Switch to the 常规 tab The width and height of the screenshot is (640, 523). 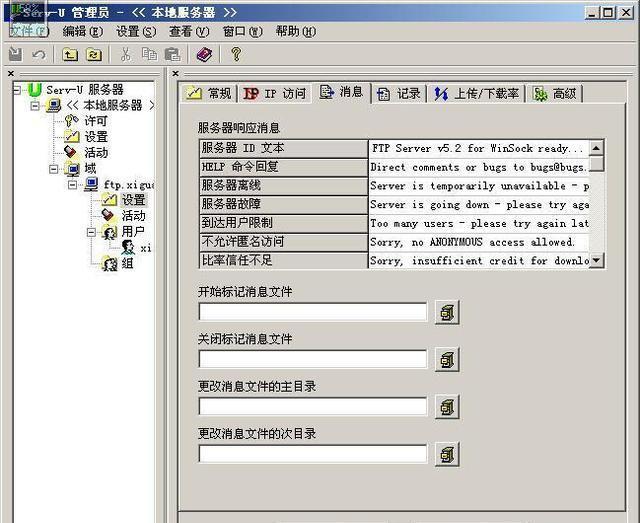209,93
